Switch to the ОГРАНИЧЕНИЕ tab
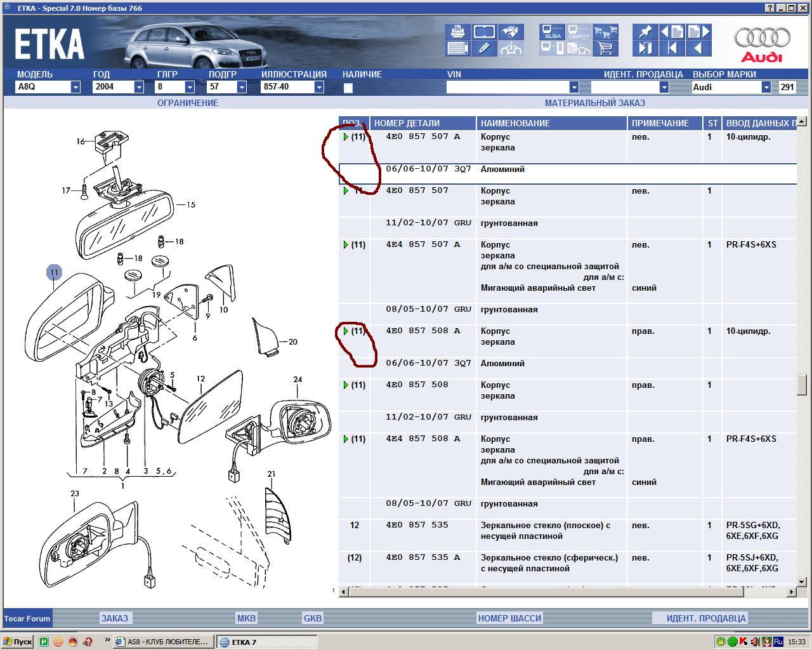The image size is (812, 650). point(187,103)
